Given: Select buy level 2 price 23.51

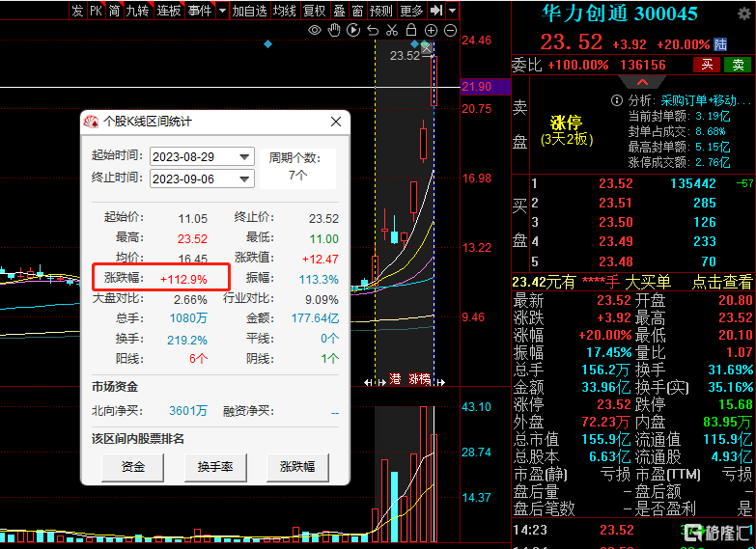Looking at the screenshot, I should pos(616,203).
